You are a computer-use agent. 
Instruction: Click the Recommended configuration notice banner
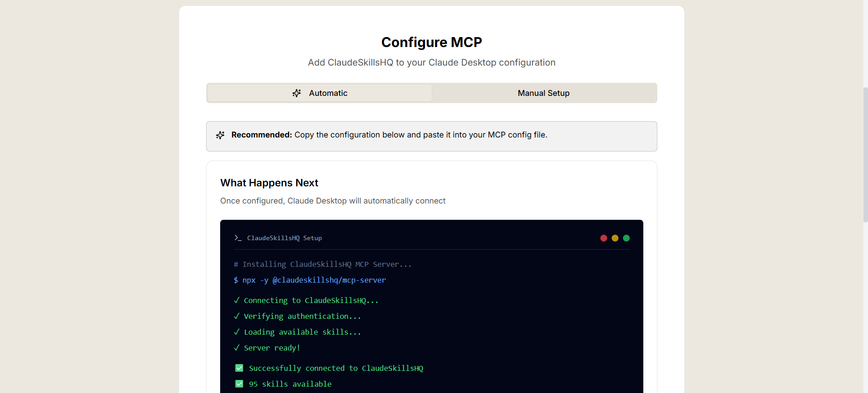[431, 136]
